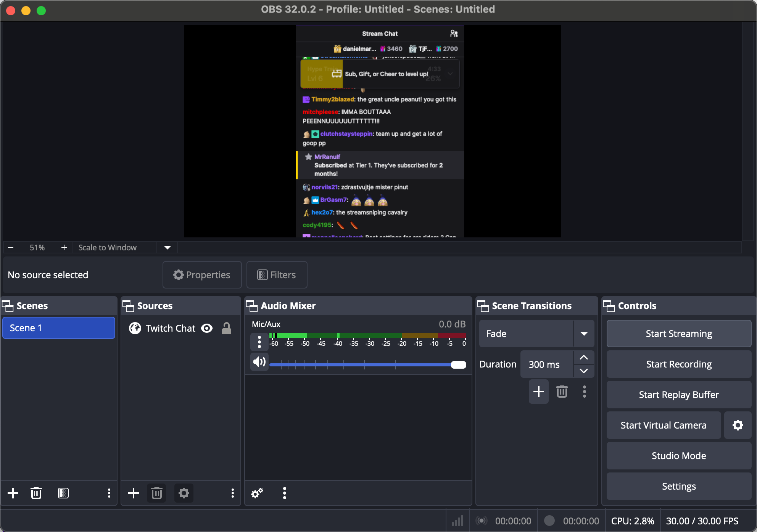Open the Fade transition dropdown
This screenshot has width=757, height=532.
pos(584,333)
